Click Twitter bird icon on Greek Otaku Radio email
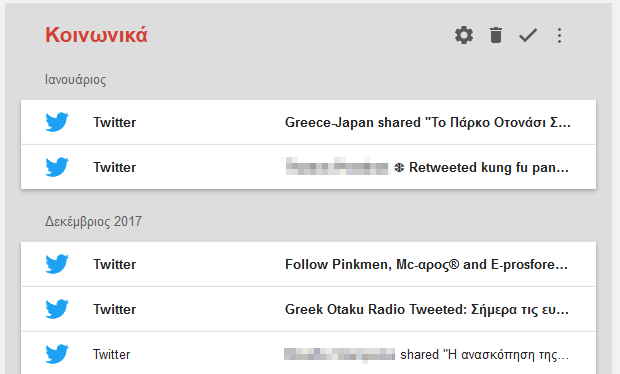This screenshot has width=620, height=374. point(57,309)
